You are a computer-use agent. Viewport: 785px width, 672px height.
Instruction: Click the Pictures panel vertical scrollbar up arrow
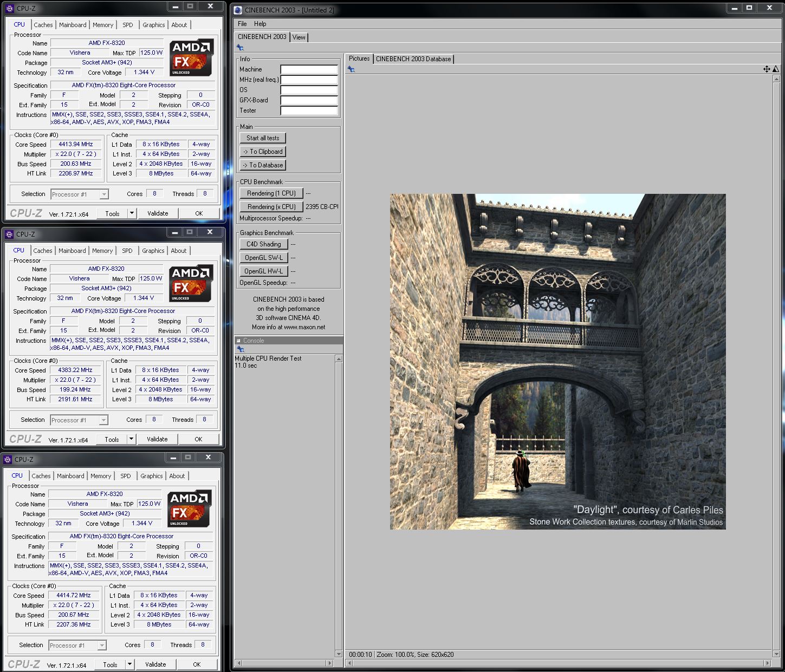(776, 79)
